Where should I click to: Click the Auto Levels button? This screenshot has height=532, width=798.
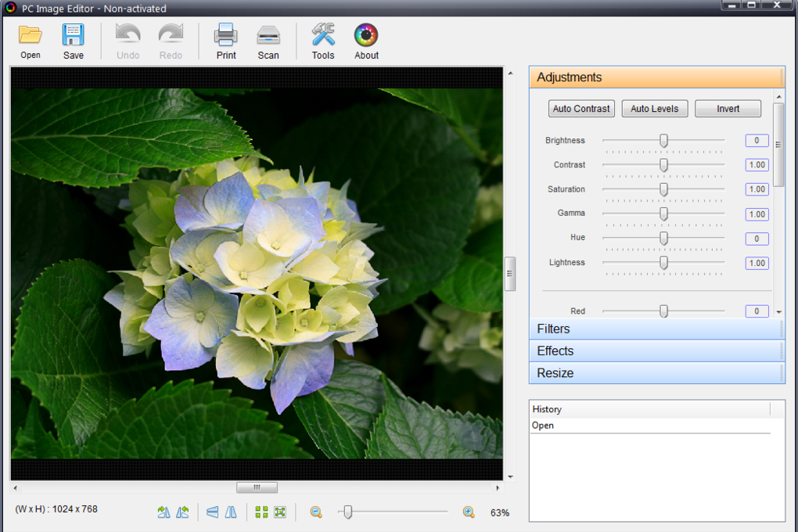coord(655,109)
